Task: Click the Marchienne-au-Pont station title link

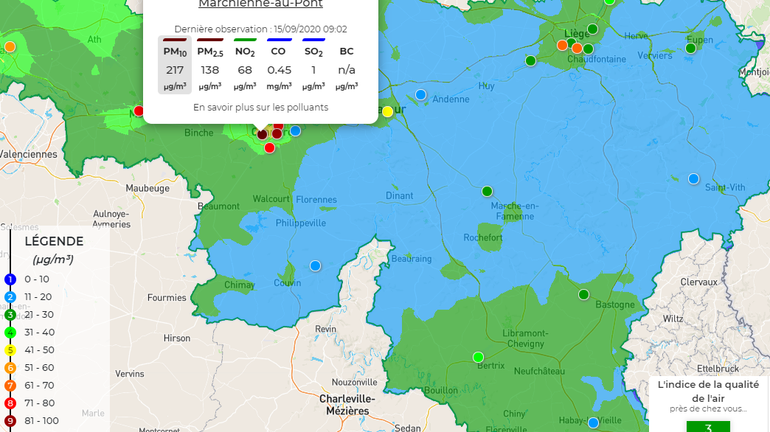Action: tap(260, 4)
